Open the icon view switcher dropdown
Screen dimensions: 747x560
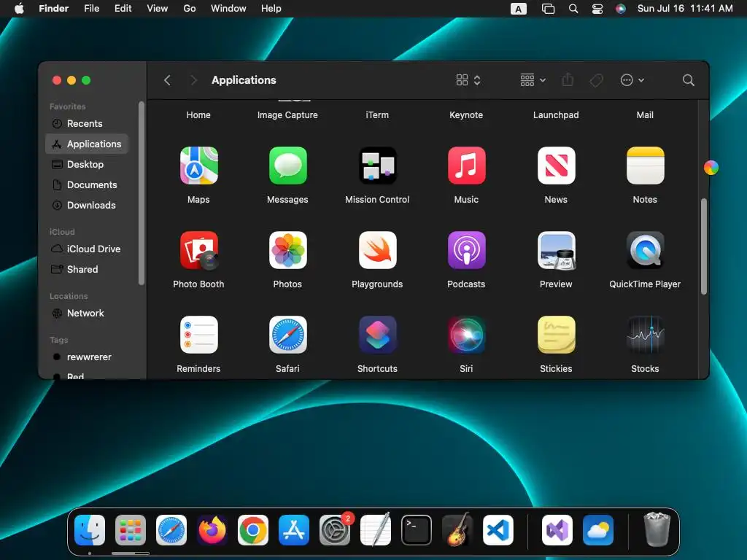[x=468, y=80]
